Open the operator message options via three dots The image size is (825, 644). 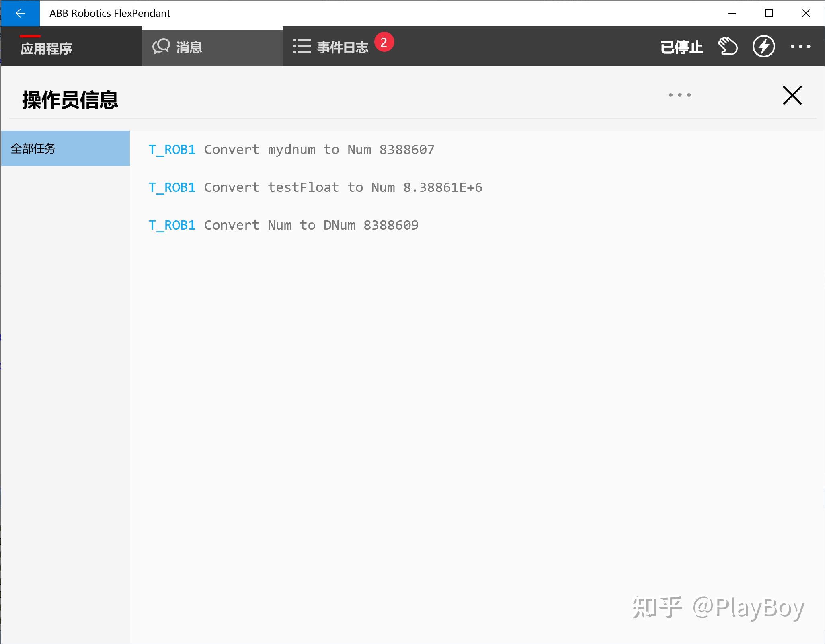[x=679, y=95]
